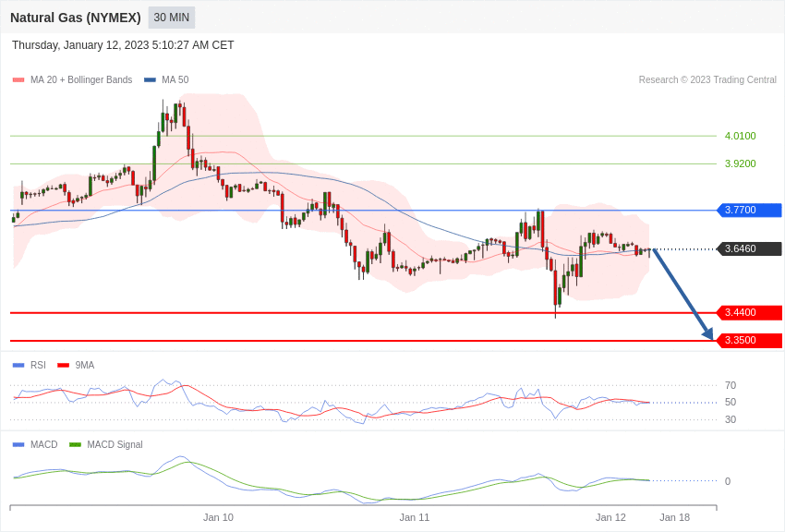Click the Research © 2023 Trading Central credit
Screen dimensions: 785x532
click(707, 80)
